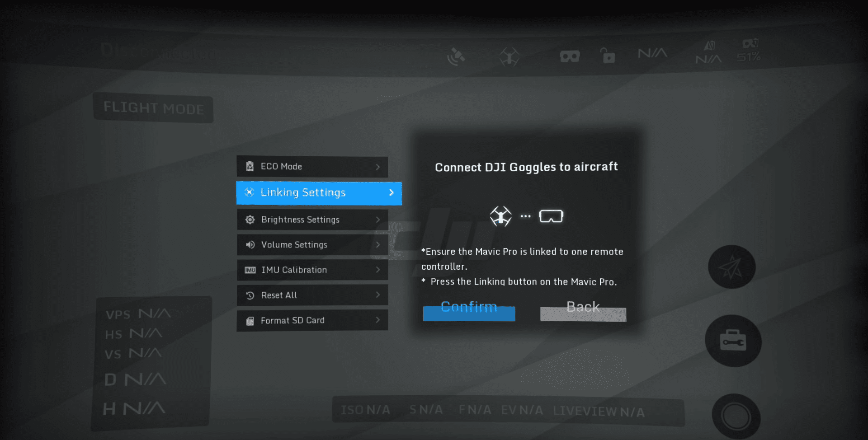Click the round shutter record button
This screenshot has height=440, width=868.
[x=736, y=416]
